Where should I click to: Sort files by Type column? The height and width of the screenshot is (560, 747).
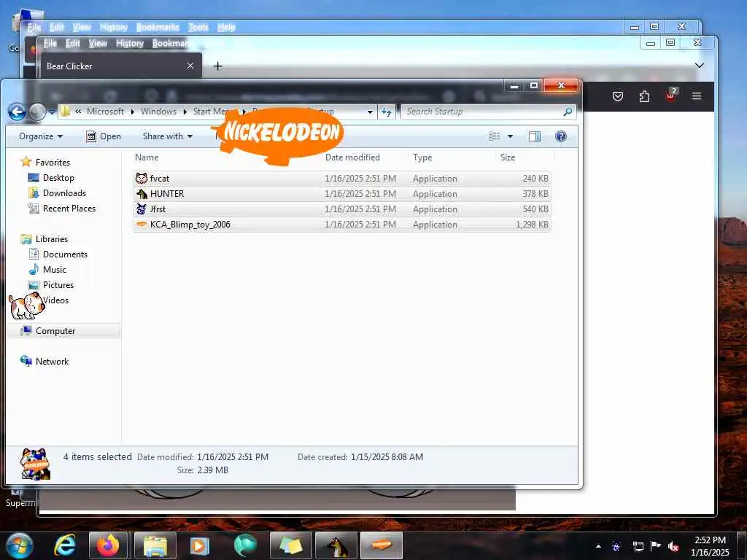pos(422,157)
